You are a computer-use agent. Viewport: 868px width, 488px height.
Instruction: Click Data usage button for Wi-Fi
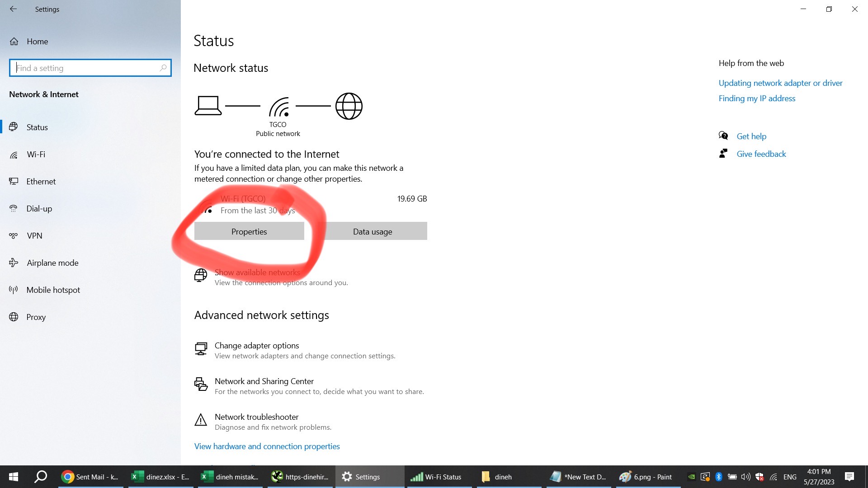pyautogui.click(x=373, y=231)
